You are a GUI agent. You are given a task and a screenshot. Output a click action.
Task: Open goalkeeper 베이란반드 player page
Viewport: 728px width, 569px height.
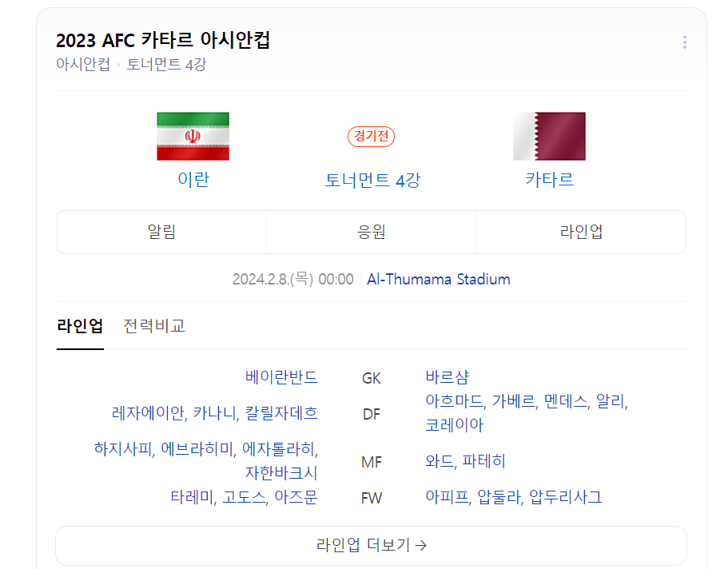pyautogui.click(x=281, y=377)
